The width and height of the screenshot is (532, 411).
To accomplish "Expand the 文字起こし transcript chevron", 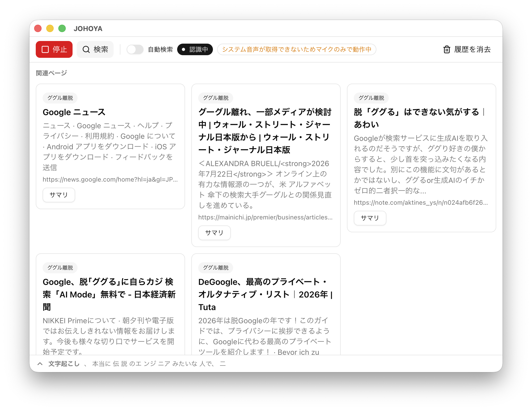I will coord(40,364).
